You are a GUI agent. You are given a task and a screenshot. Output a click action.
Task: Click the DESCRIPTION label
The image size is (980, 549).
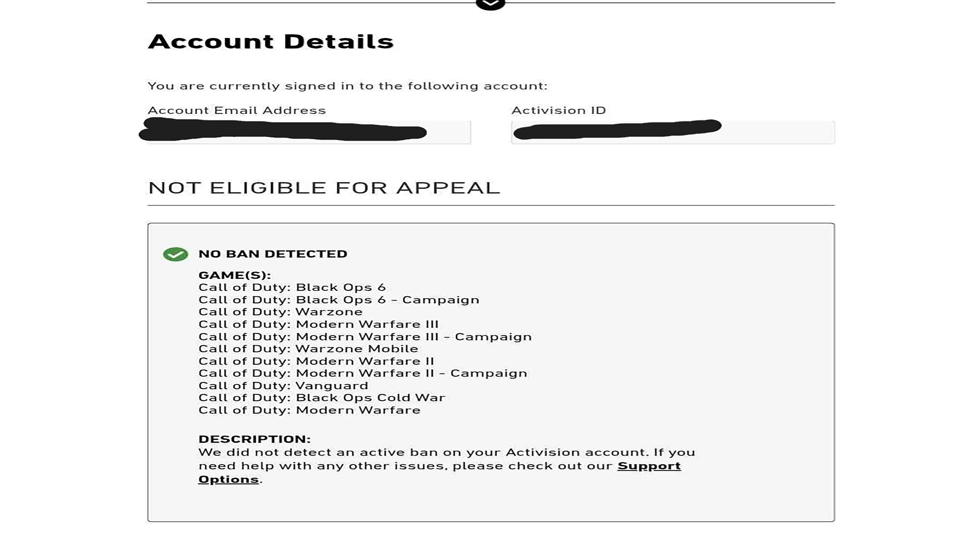(255, 439)
